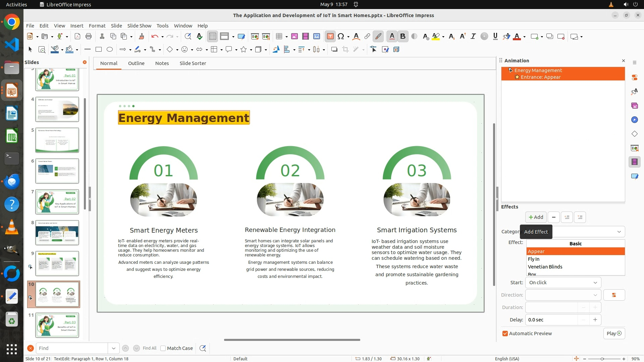Click the Print icon in toolbar
The height and width of the screenshot is (362, 644).
click(x=89, y=37)
